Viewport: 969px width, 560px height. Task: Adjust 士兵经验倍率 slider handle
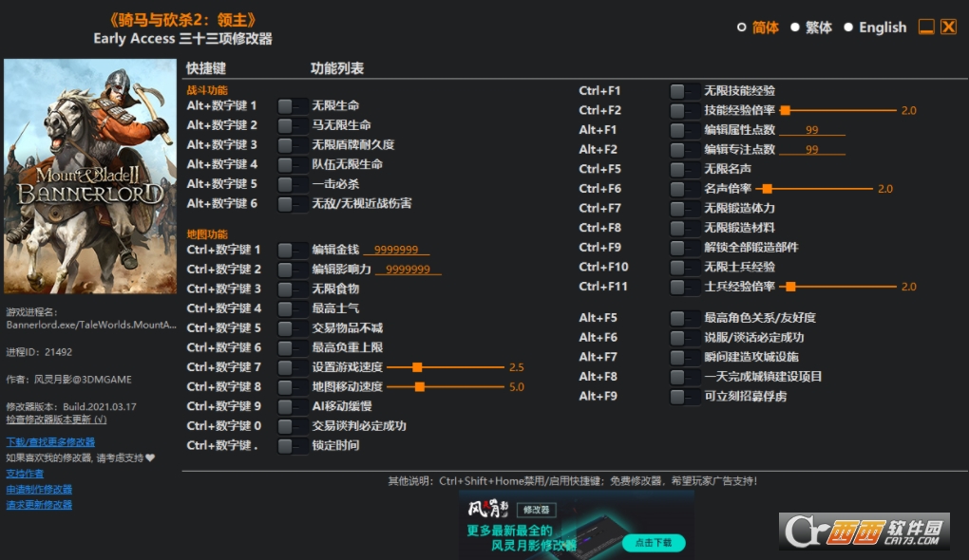[790, 287]
